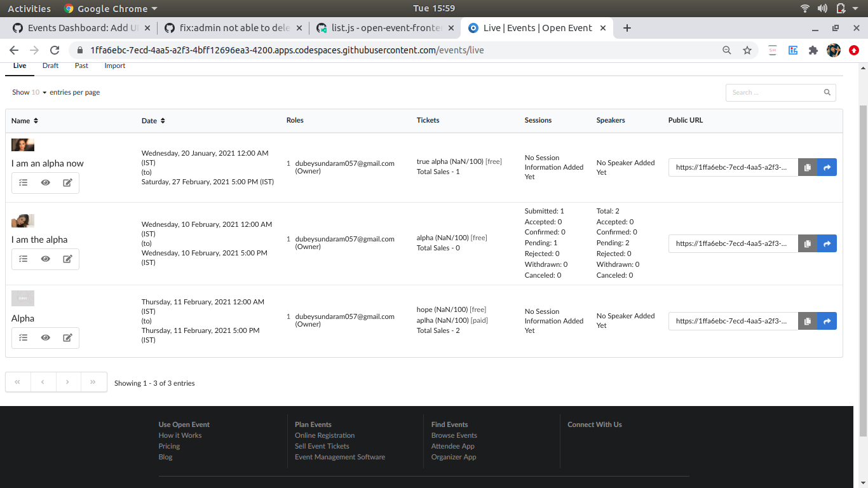Share 'I am an alpha now' via the blue share icon
The height and width of the screenshot is (488, 868).
click(x=827, y=167)
